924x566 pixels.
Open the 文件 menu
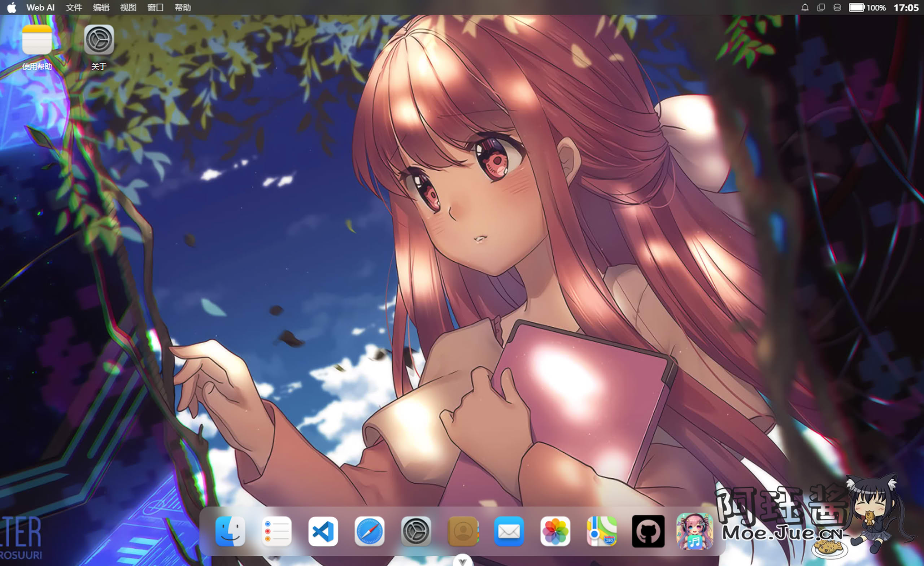tap(74, 8)
